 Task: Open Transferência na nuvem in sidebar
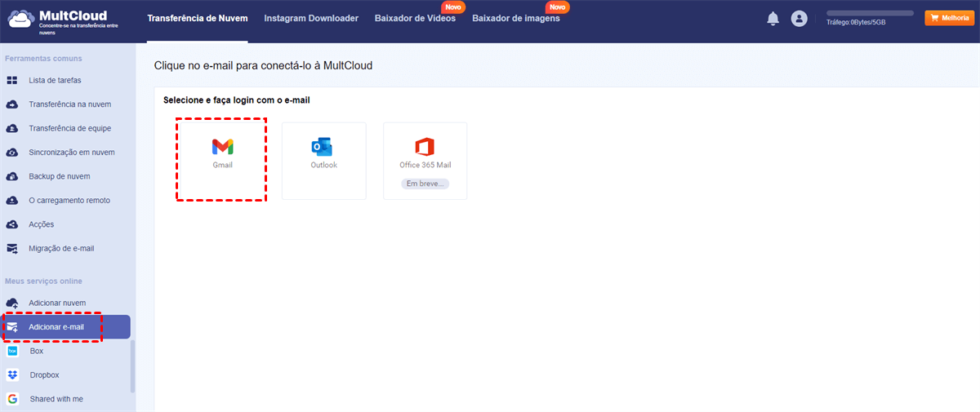69,104
